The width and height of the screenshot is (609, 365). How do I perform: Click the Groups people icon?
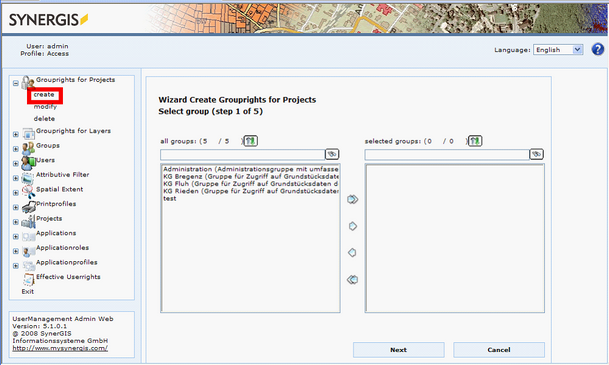[28, 148]
